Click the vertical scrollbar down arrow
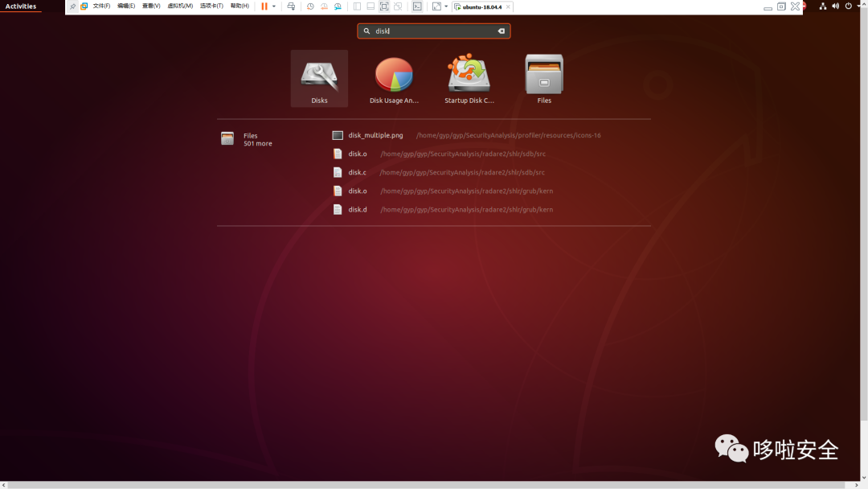868x489 pixels. click(864, 478)
